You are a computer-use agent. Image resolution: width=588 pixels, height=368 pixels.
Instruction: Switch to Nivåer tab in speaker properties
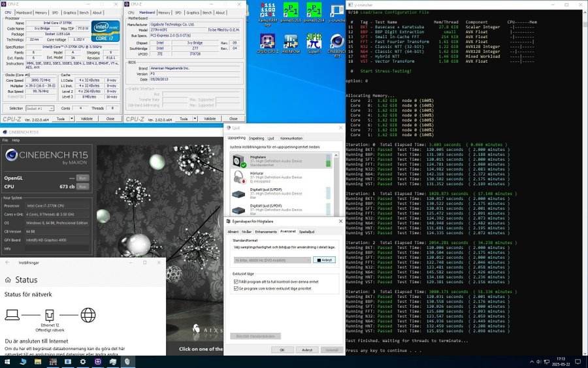point(246,232)
